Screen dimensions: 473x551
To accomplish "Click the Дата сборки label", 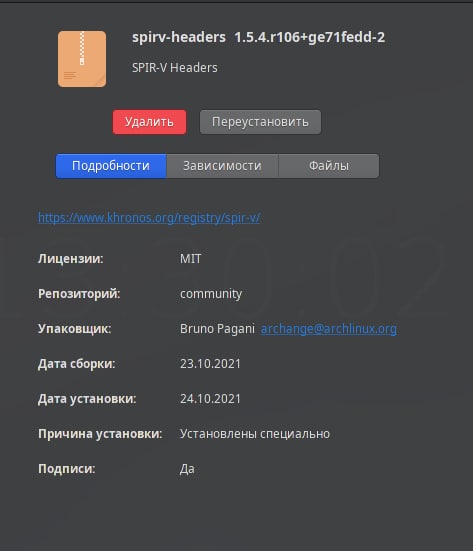I will pos(77,364).
